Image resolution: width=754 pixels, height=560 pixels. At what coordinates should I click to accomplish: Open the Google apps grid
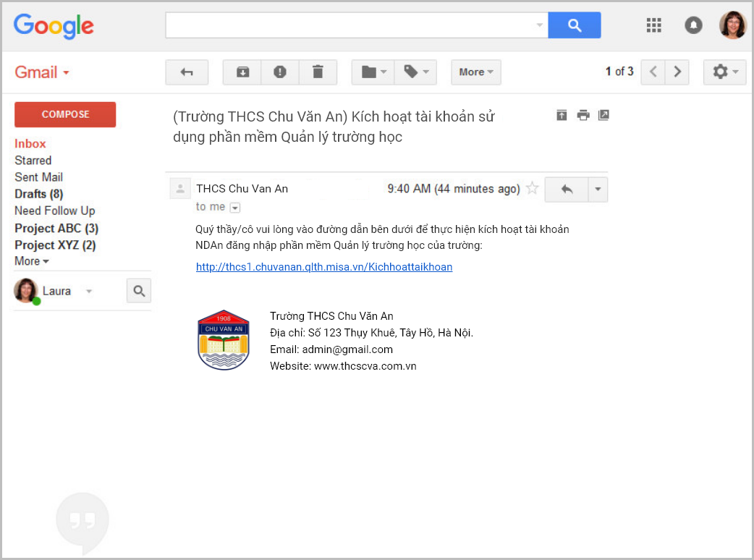(x=653, y=25)
